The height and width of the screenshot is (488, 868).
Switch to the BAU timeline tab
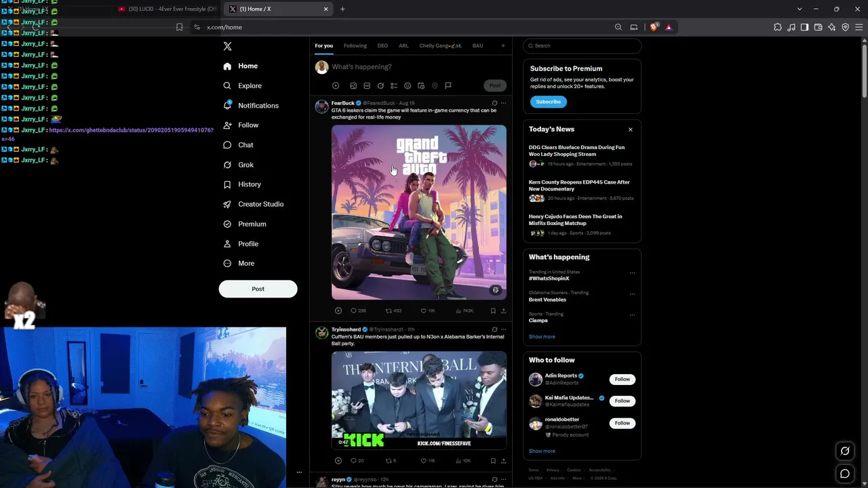[x=478, y=46]
